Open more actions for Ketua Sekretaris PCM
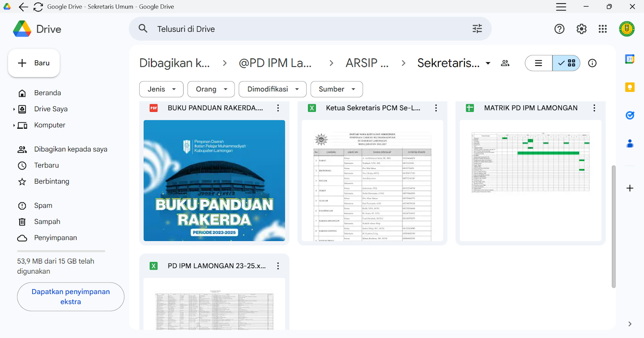The height and width of the screenshot is (338, 644). tap(436, 108)
